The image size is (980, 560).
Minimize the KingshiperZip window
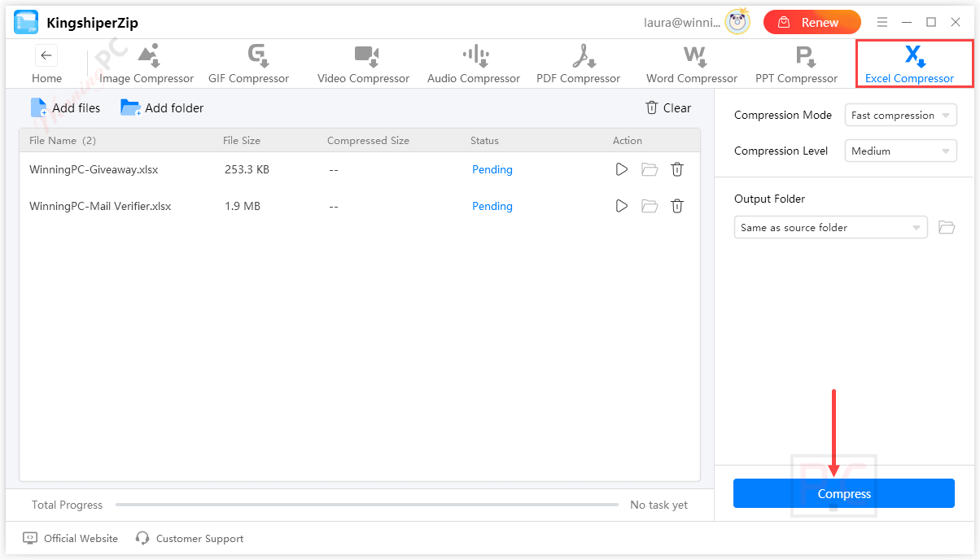[908, 22]
